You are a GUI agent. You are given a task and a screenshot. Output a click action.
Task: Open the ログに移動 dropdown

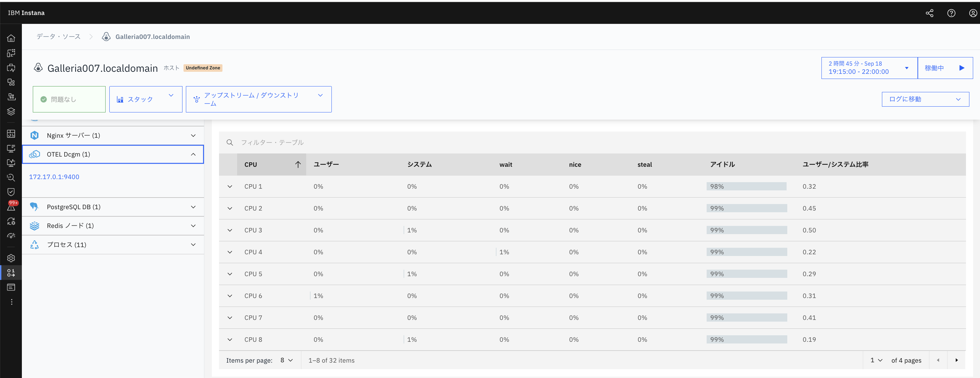(x=925, y=99)
